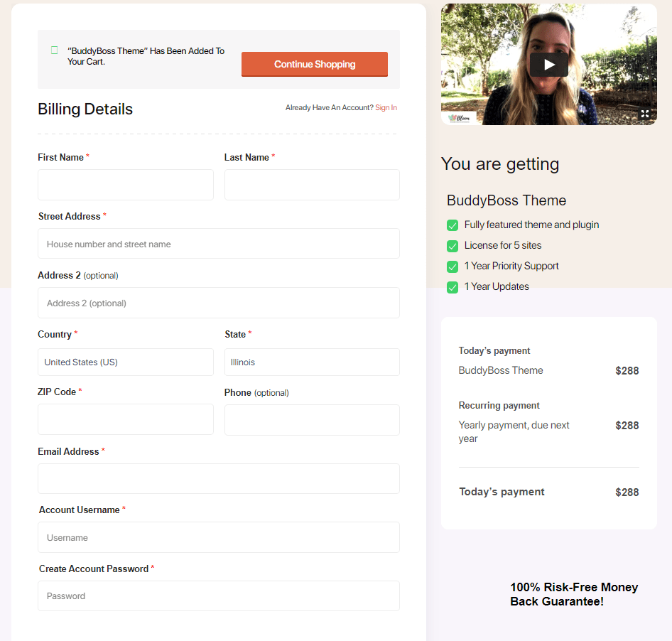Click the green check icon beside the cart notice
Viewport: 672px width, 641px height.
(55, 50)
